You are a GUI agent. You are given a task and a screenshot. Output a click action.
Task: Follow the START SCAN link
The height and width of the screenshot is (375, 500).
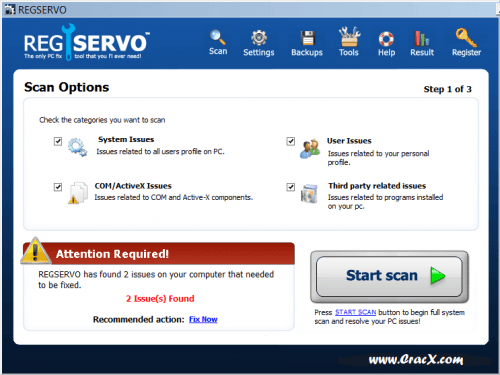356,312
